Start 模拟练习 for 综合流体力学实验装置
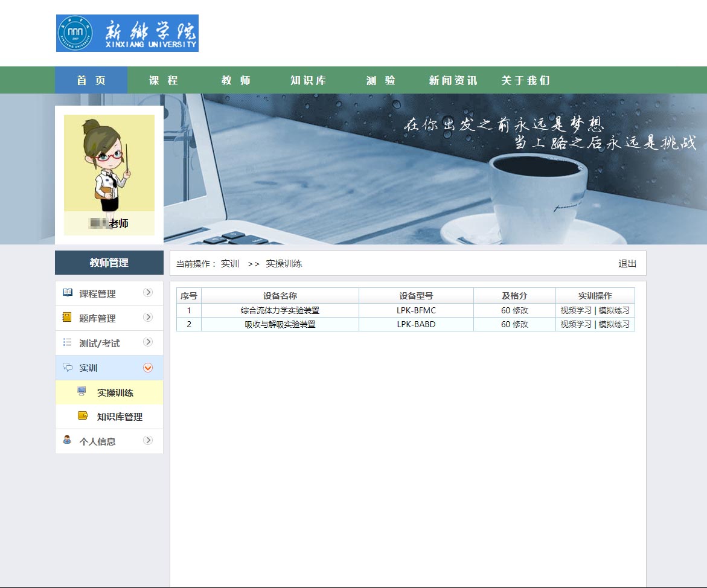707x588 pixels. click(x=614, y=310)
